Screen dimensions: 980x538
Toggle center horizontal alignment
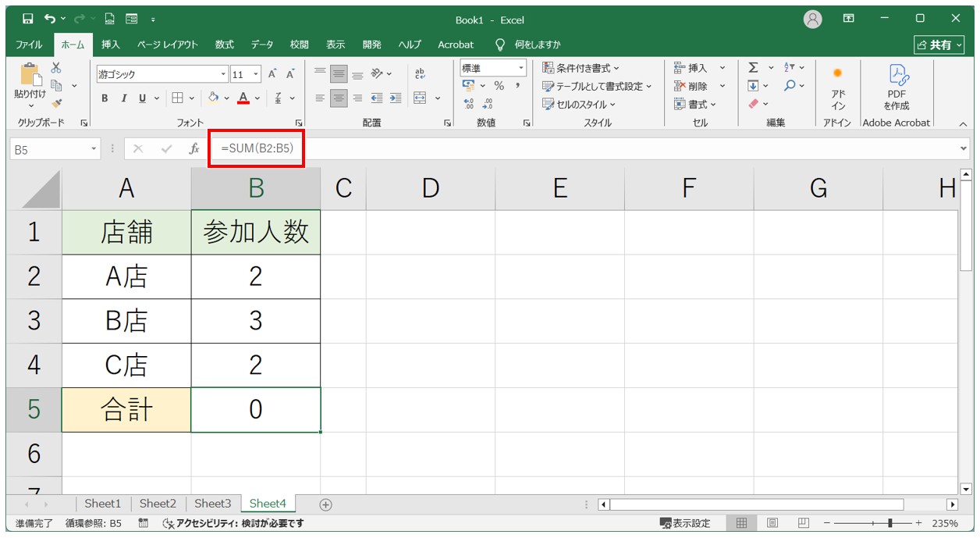click(x=339, y=98)
